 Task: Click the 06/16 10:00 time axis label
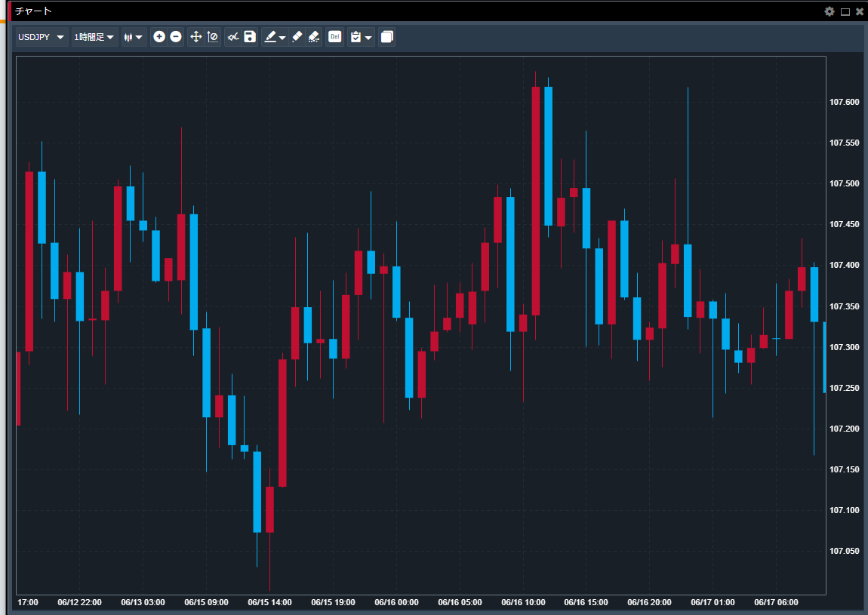[523, 602]
